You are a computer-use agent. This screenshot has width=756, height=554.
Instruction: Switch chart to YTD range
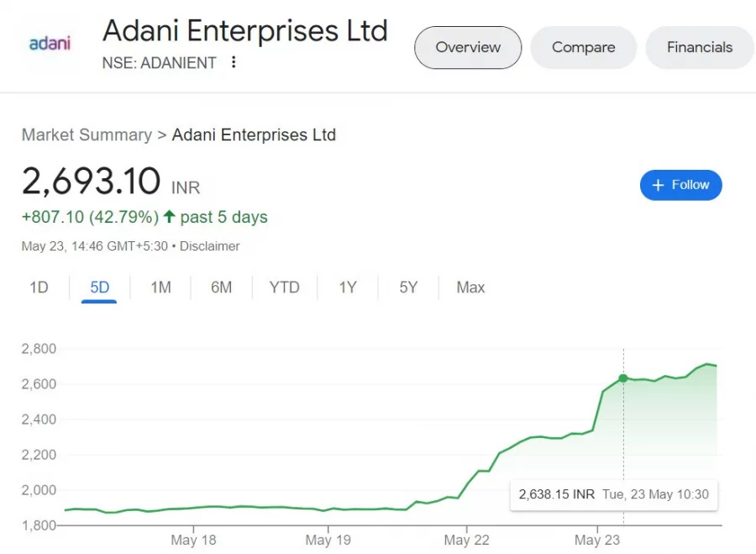click(x=285, y=288)
